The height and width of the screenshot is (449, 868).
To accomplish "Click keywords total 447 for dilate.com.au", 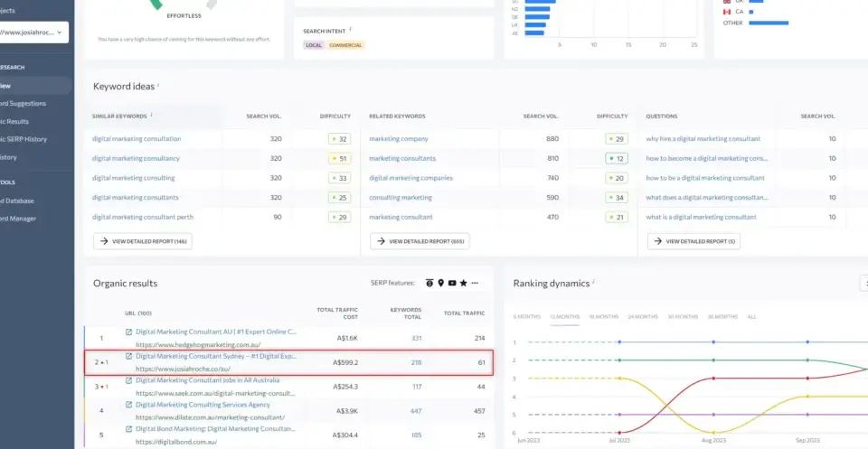I will pos(416,411).
